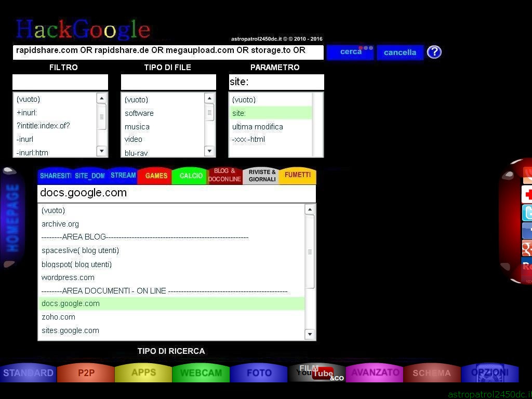The width and height of the screenshot is (532, 399).
Task: Open the Facebook icon in the red side panel
Action: click(527, 230)
